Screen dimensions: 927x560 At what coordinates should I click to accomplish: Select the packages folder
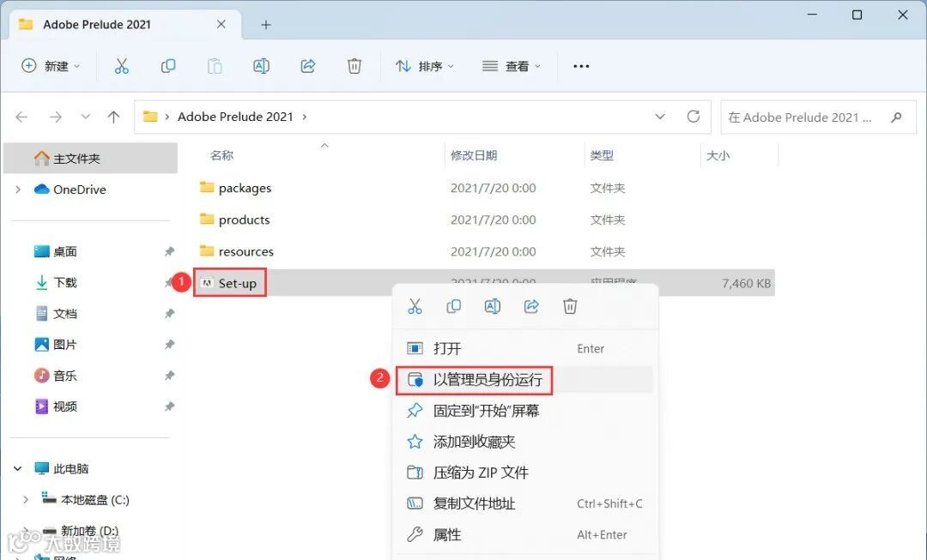[x=245, y=188]
